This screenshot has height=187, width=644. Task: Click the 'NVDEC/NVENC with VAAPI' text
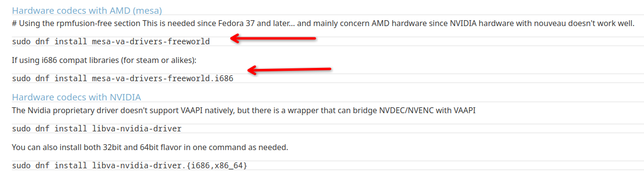(x=427, y=111)
